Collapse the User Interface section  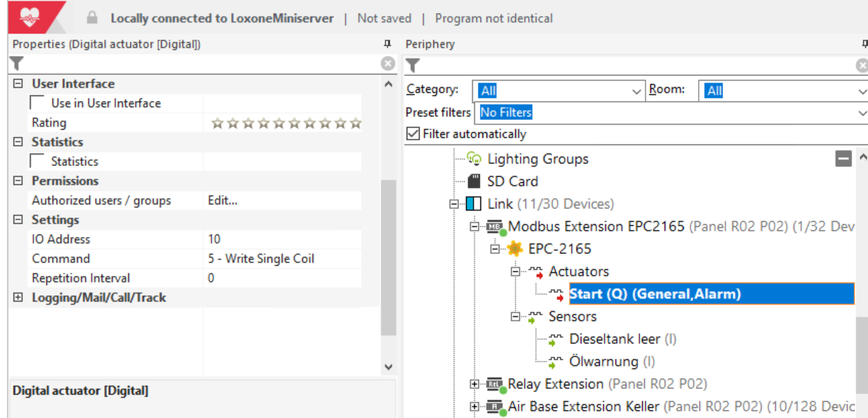[18, 84]
